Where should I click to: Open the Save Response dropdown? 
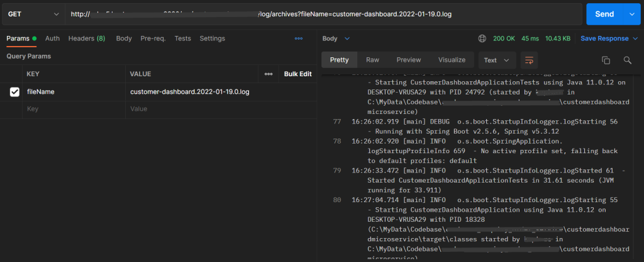tap(608, 38)
